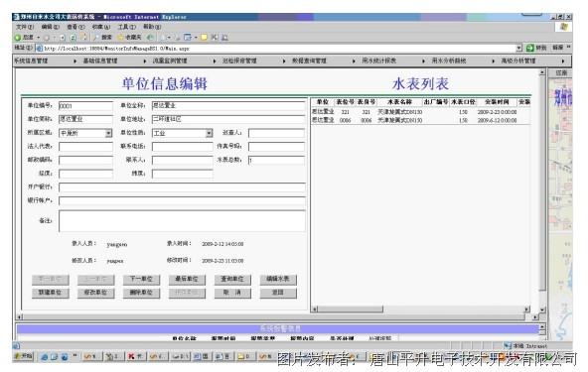Screen dimensions: 588x372
Task: Click the Home page toolbar icon
Action: click(83, 37)
